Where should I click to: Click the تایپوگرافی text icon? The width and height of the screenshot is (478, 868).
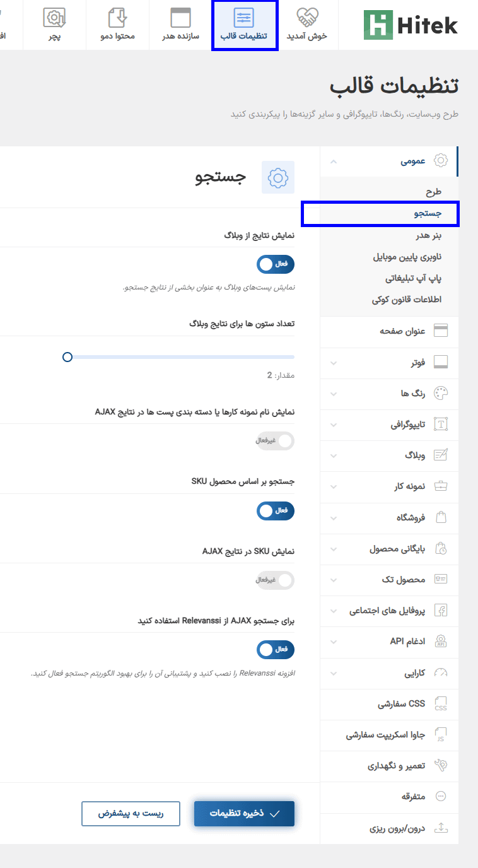[441, 425]
